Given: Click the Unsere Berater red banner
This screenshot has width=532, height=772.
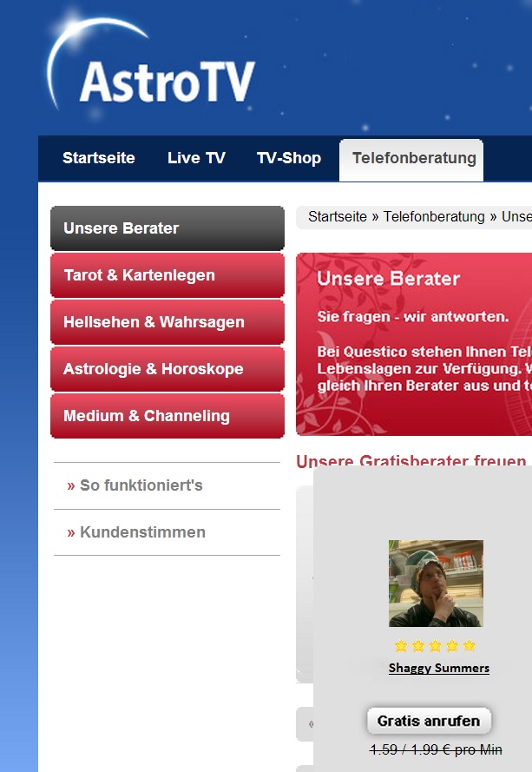Looking at the screenshot, I should tap(414, 344).
